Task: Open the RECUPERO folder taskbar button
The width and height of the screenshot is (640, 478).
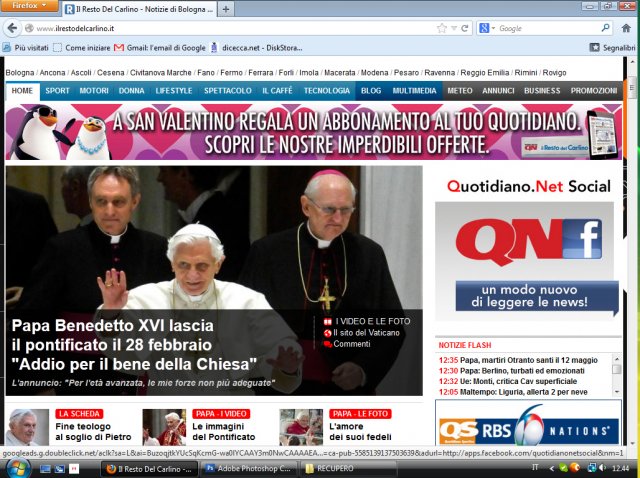Action: tap(348, 469)
